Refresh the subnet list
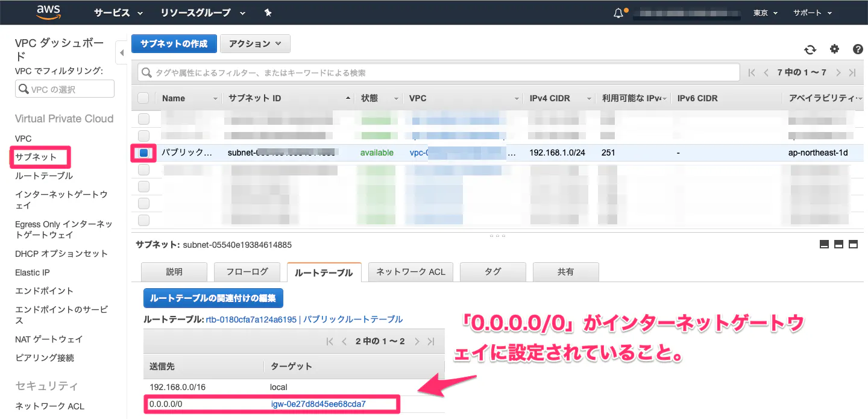This screenshot has width=868, height=419. pyautogui.click(x=810, y=49)
